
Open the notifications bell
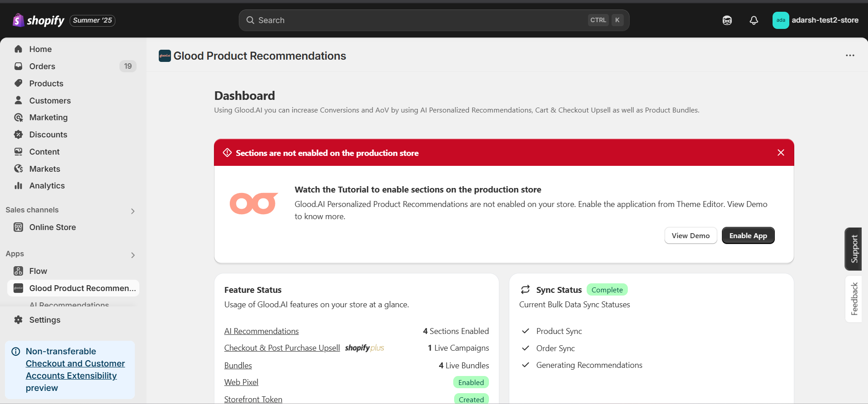coord(754,20)
